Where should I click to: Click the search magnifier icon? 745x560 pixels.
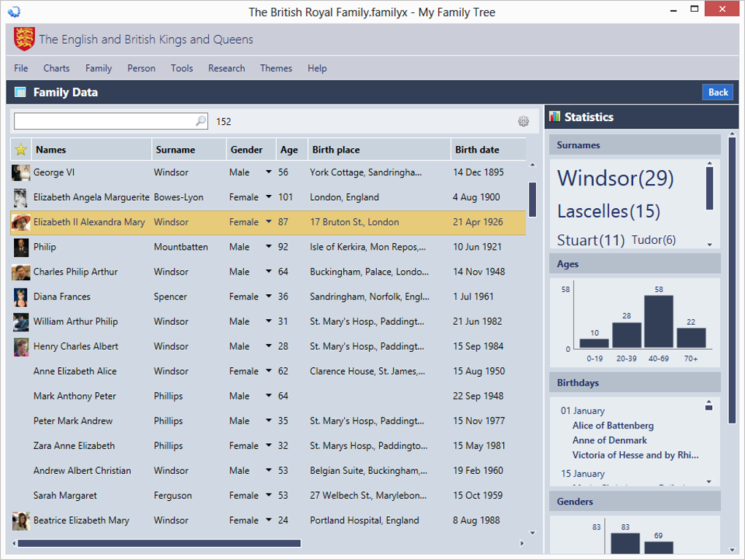click(x=201, y=121)
